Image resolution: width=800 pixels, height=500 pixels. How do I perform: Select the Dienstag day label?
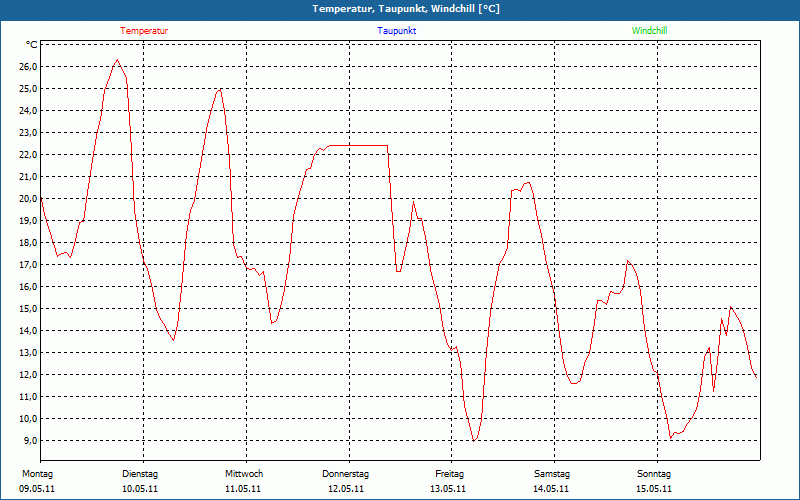tap(140, 474)
